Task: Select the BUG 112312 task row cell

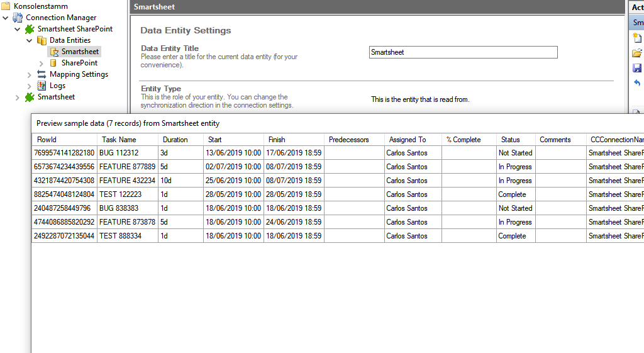Action: pos(119,153)
